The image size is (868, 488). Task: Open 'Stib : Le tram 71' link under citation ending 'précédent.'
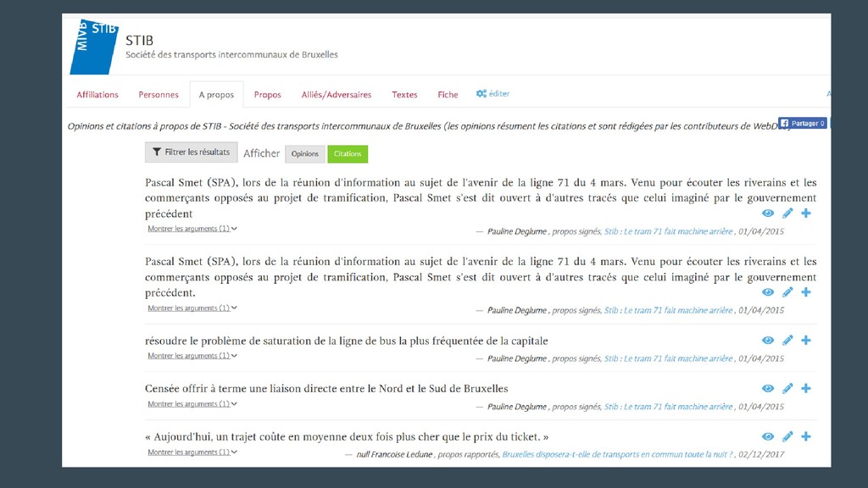668,310
